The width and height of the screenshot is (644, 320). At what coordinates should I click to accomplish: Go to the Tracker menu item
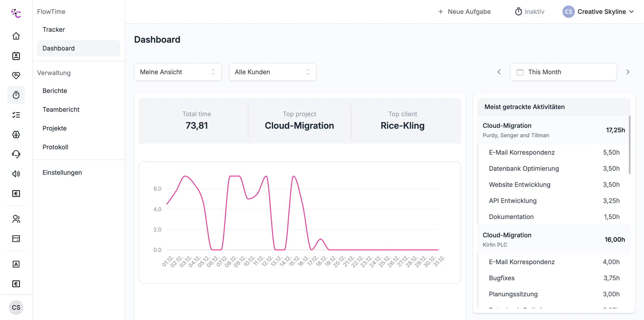click(53, 29)
